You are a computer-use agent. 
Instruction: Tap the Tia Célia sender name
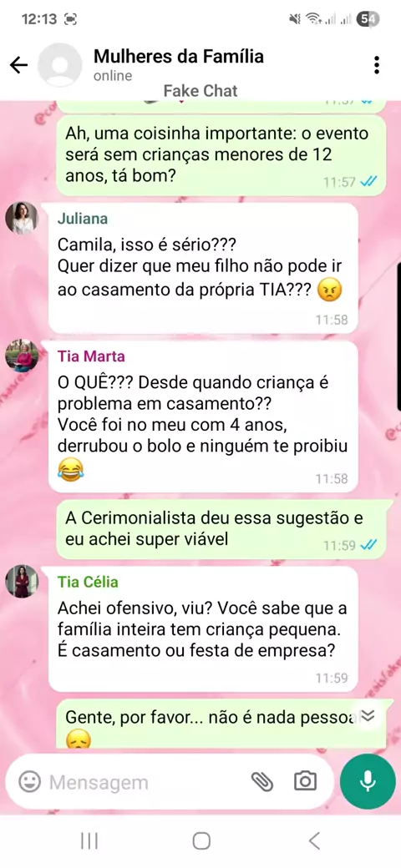tap(88, 582)
